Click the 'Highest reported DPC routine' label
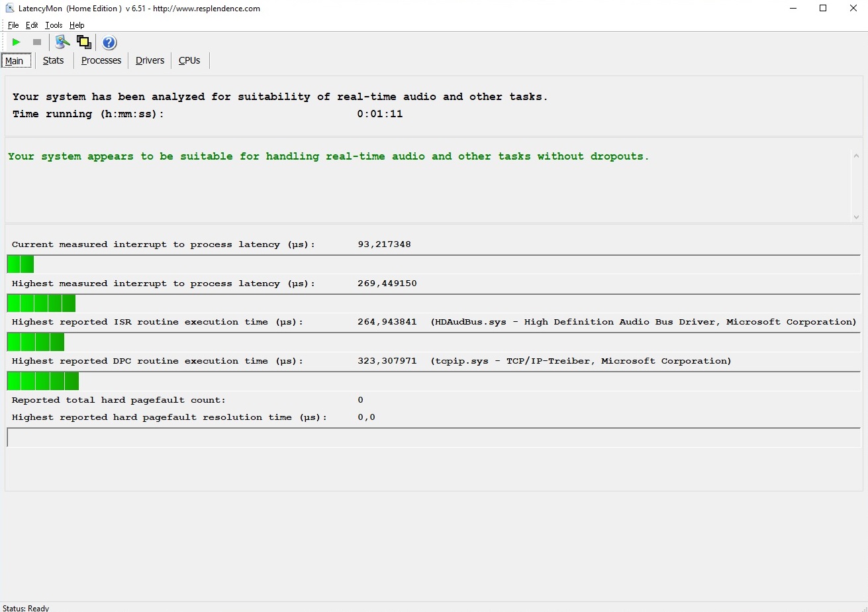 pos(158,361)
